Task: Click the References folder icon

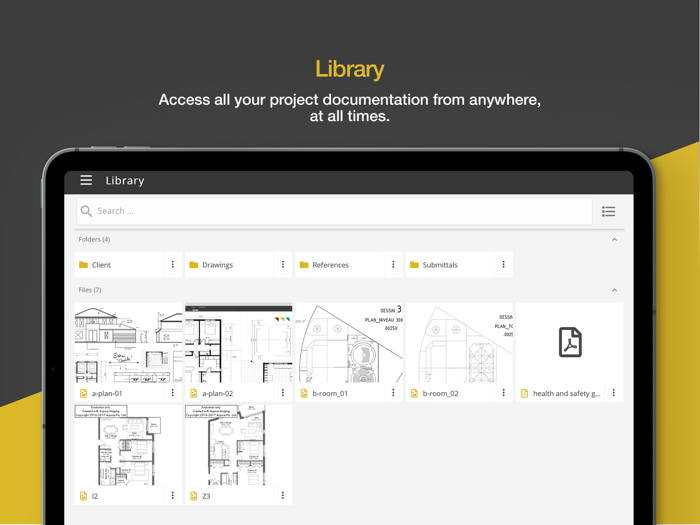Action: [x=304, y=265]
